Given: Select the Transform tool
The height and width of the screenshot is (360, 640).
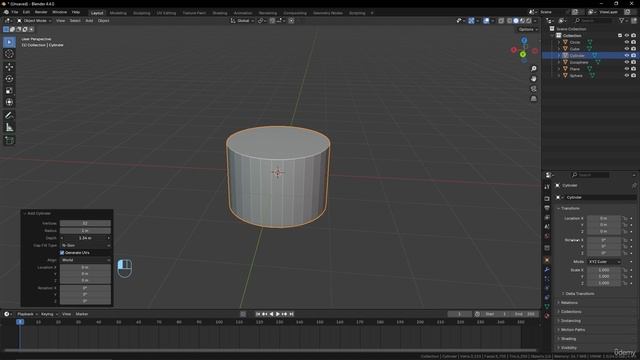Looking at the screenshot, I should [x=9, y=102].
